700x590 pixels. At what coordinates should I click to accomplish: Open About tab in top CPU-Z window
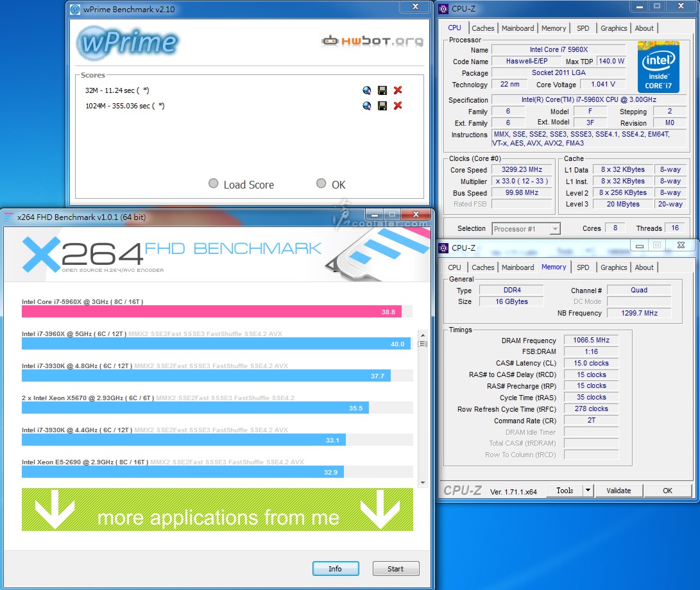coord(644,28)
